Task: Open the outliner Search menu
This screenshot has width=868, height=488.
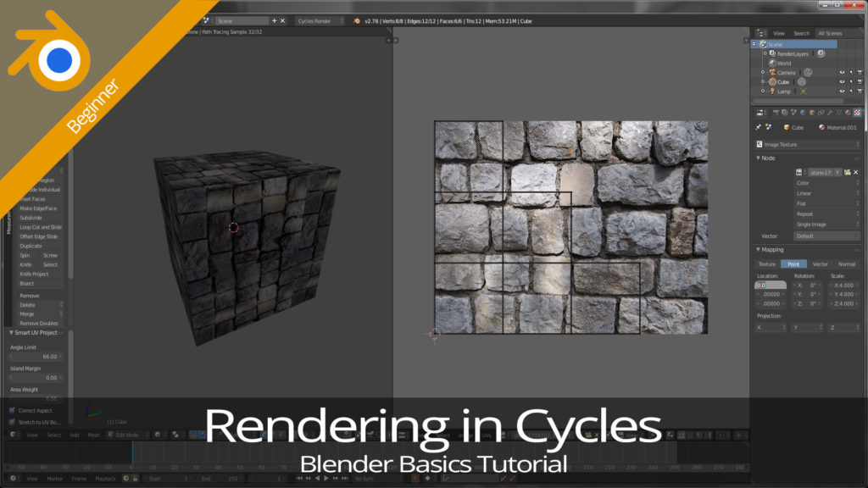Action: click(x=801, y=33)
